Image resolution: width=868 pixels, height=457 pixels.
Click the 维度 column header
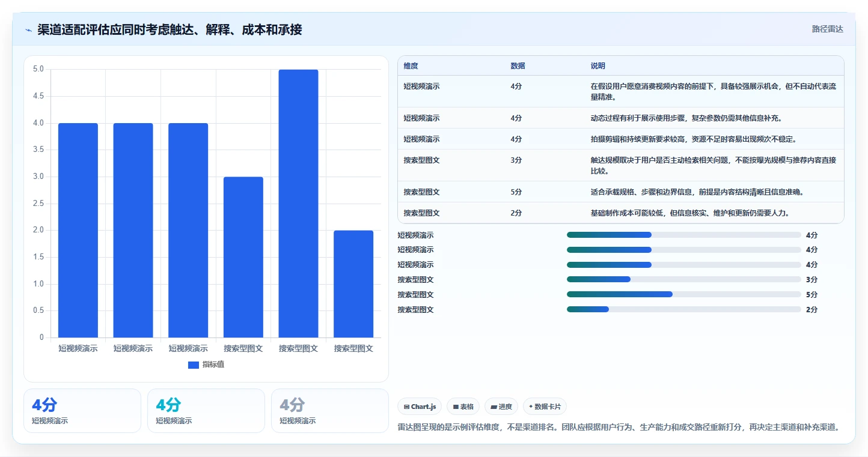(x=411, y=65)
